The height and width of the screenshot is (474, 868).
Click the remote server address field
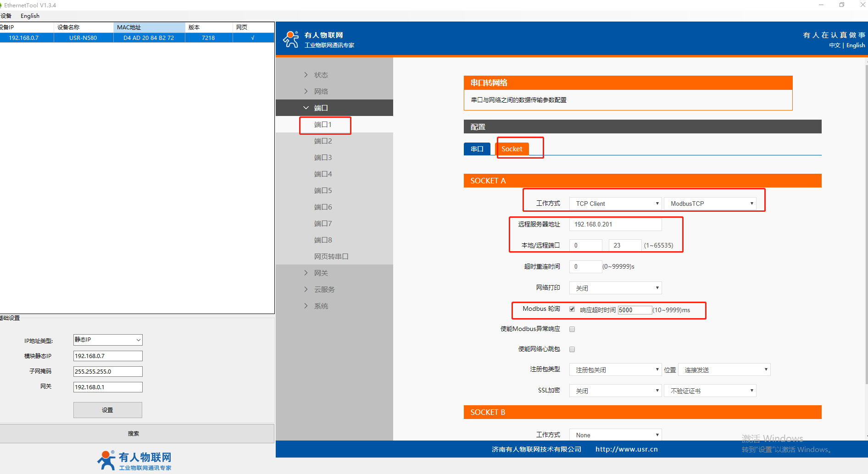point(615,224)
